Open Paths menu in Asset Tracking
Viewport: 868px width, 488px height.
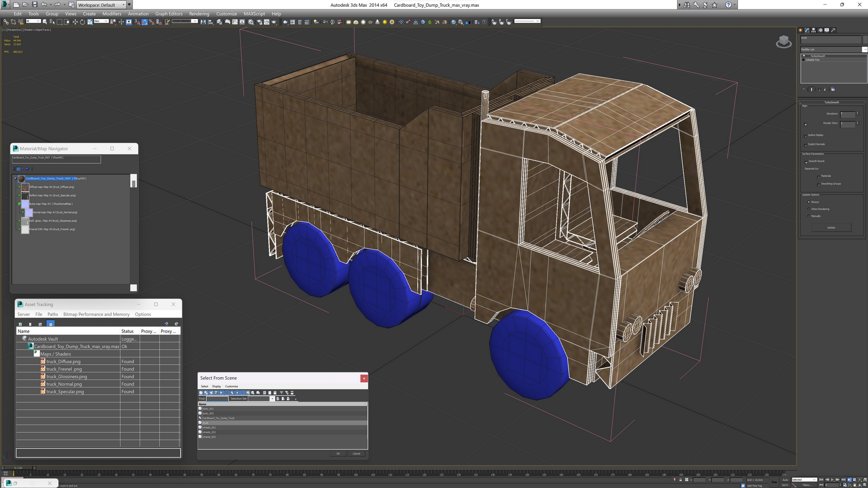[52, 314]
